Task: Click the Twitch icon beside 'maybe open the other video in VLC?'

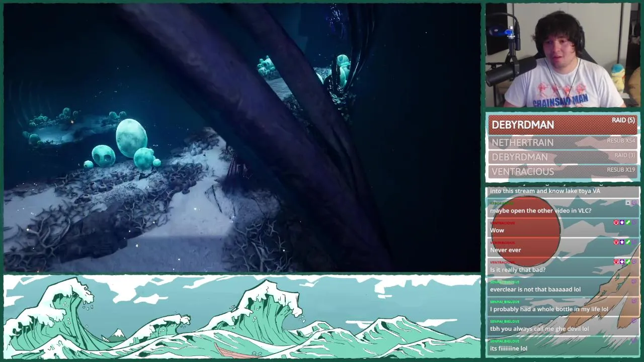Action: click(634, 203)
